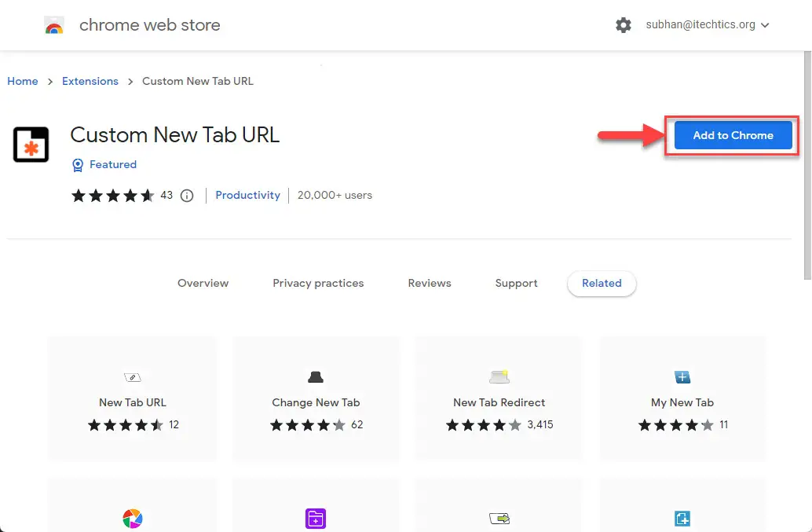
Task: Open the colorful pinwheel extension icon
Action: [133, 519]
